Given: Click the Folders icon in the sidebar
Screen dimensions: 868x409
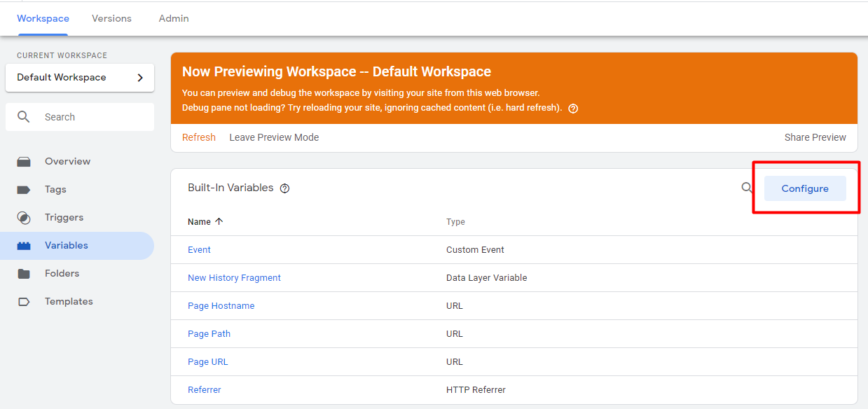Looking at the screenshot, I should point(24,274).
